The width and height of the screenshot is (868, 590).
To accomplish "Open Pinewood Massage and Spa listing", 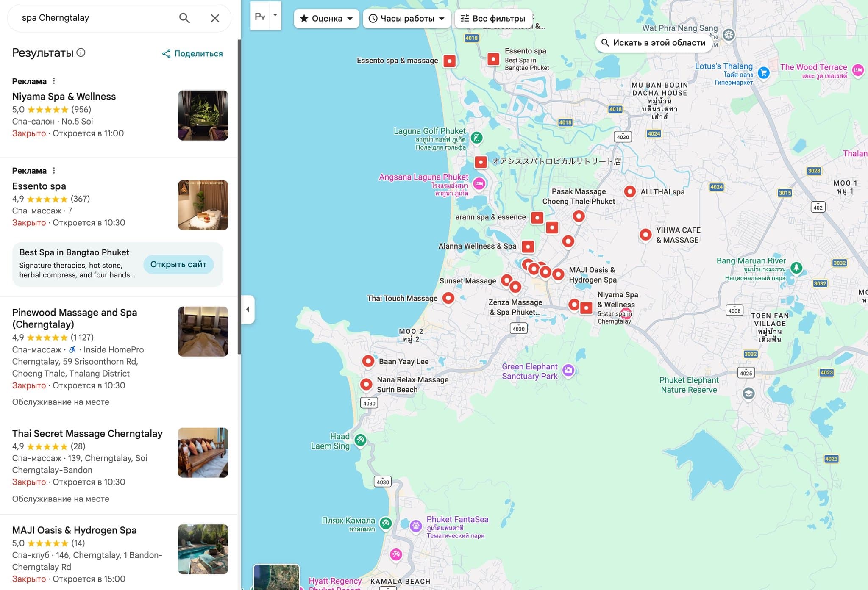I will pyautogui.click(x=75, y=319).
